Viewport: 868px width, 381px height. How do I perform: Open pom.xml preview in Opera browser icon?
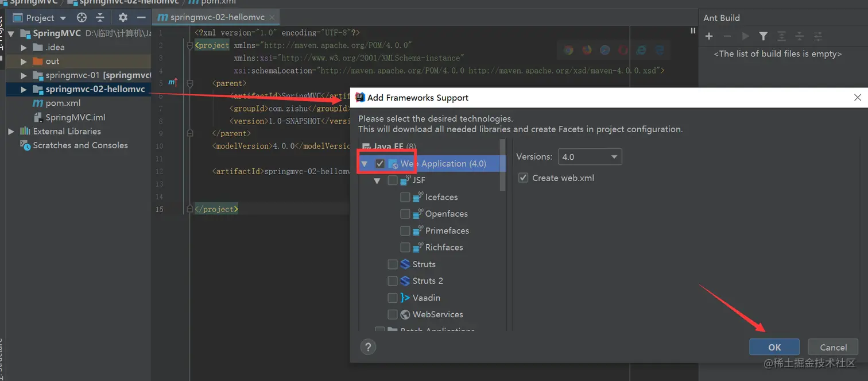tap(623, 50)
